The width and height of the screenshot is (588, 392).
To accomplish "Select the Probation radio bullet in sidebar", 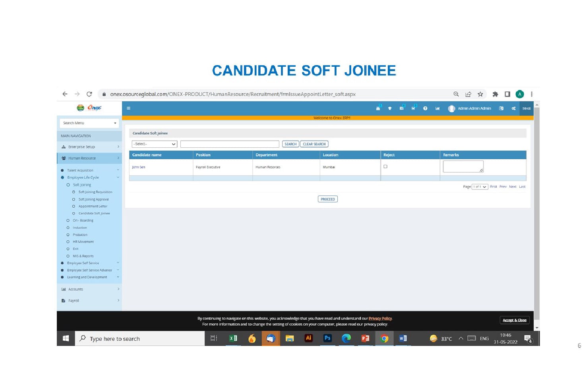I will [68, 235].
